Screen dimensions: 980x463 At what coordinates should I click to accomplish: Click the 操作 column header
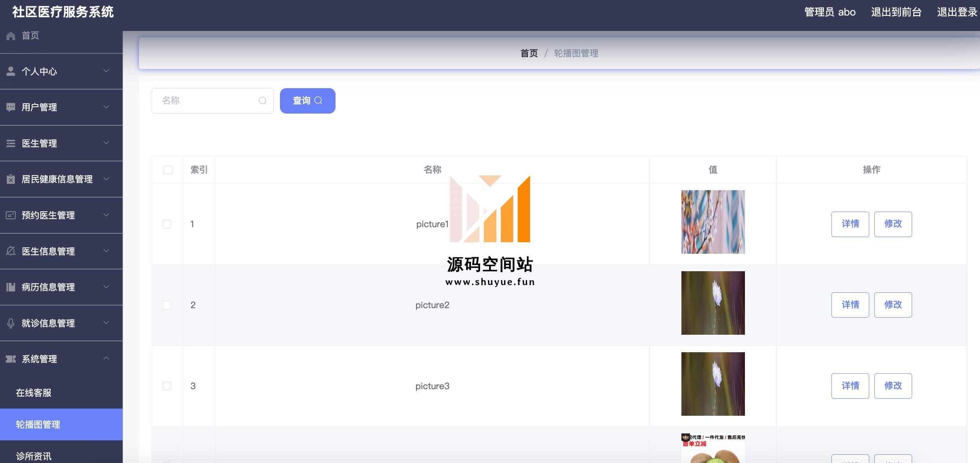[x=872, y=170]
